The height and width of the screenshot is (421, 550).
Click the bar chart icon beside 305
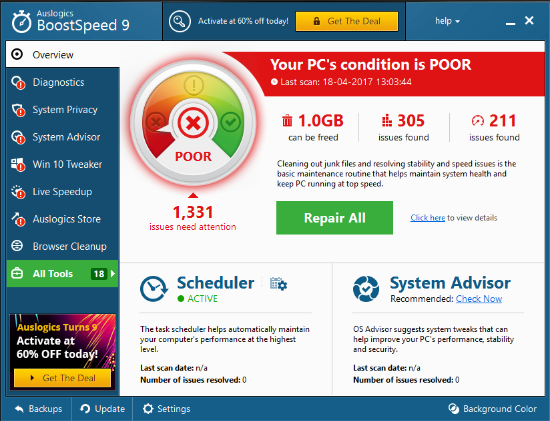(x=387, y=120)
